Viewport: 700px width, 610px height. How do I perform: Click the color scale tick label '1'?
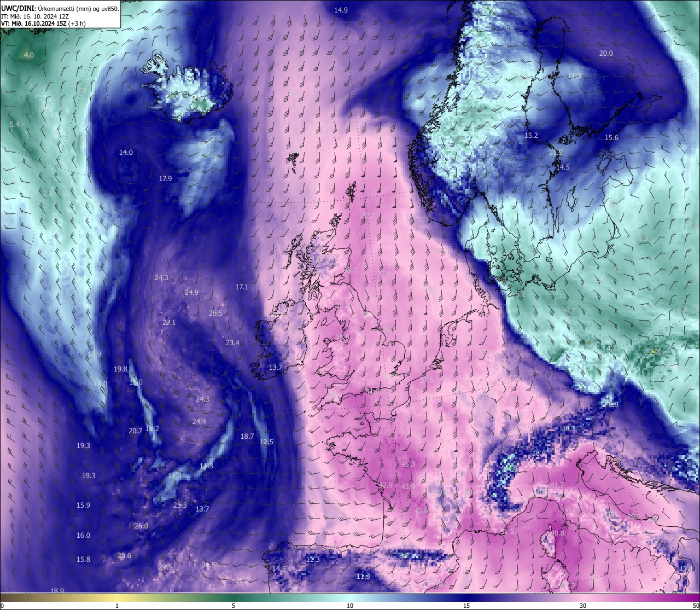(117, 606)
